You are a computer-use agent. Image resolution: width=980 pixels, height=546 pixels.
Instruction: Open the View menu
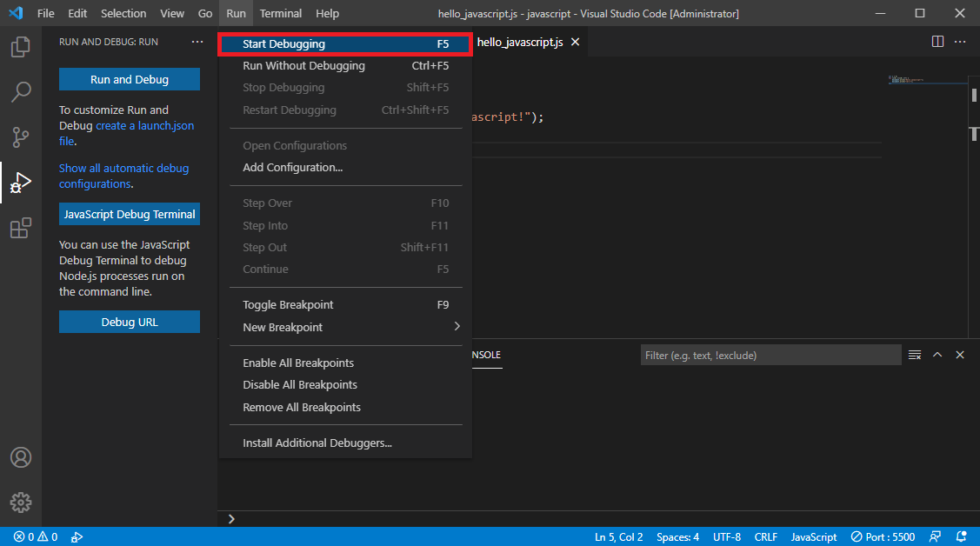tap(172, 13)
